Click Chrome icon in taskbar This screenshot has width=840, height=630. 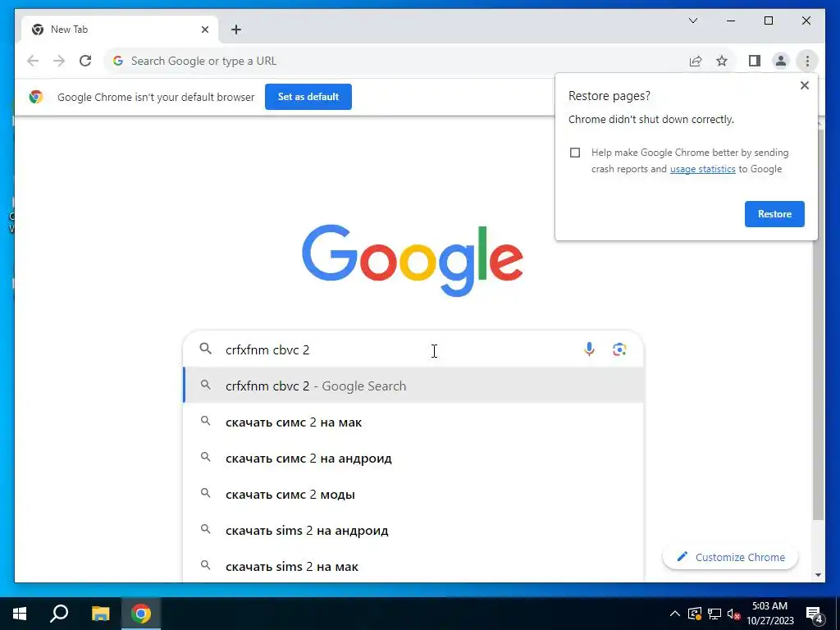[x=141, y=614]
